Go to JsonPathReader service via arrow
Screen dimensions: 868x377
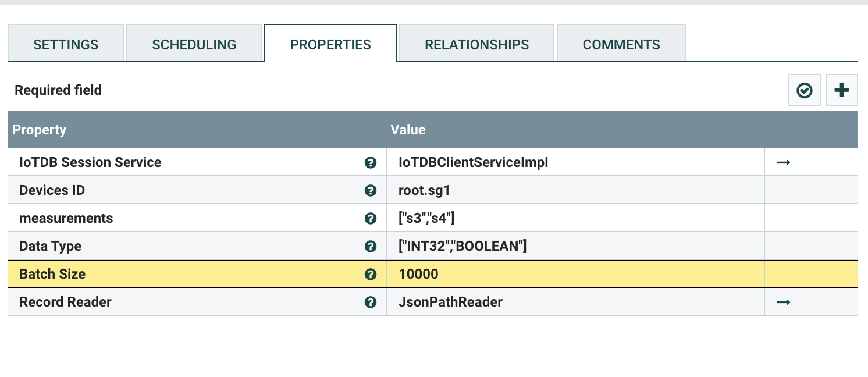point(783,302)
